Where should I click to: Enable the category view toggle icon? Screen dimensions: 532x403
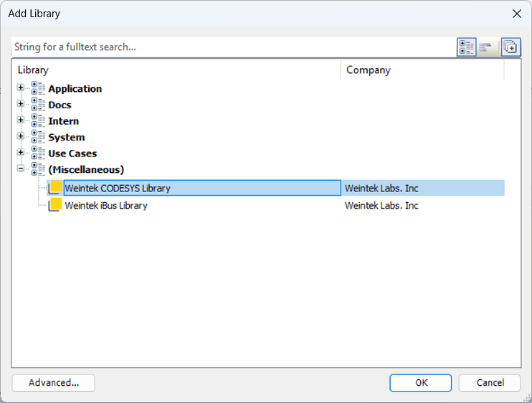466,47
